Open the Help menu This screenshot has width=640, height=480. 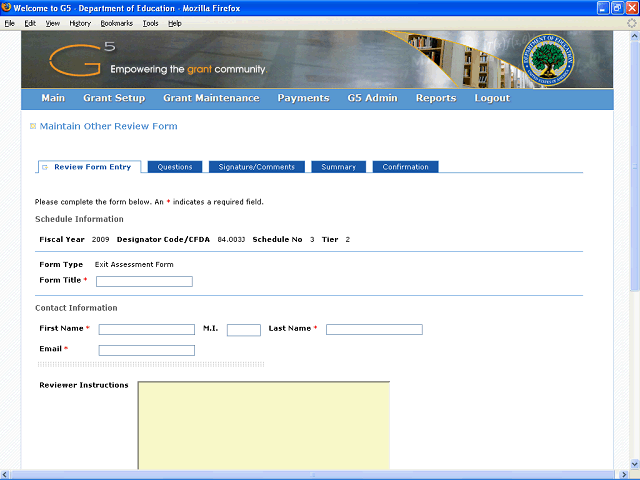[175, 23]
